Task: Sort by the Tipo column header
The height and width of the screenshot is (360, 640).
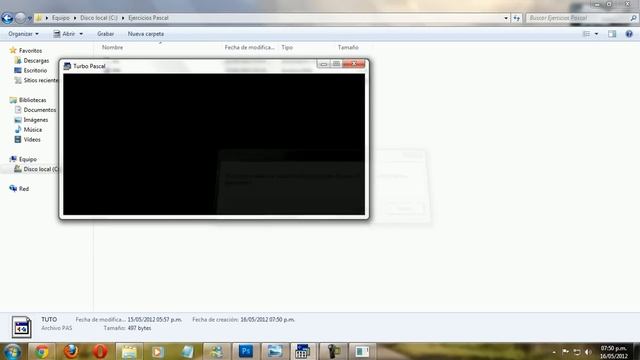Action: [287, 47]
